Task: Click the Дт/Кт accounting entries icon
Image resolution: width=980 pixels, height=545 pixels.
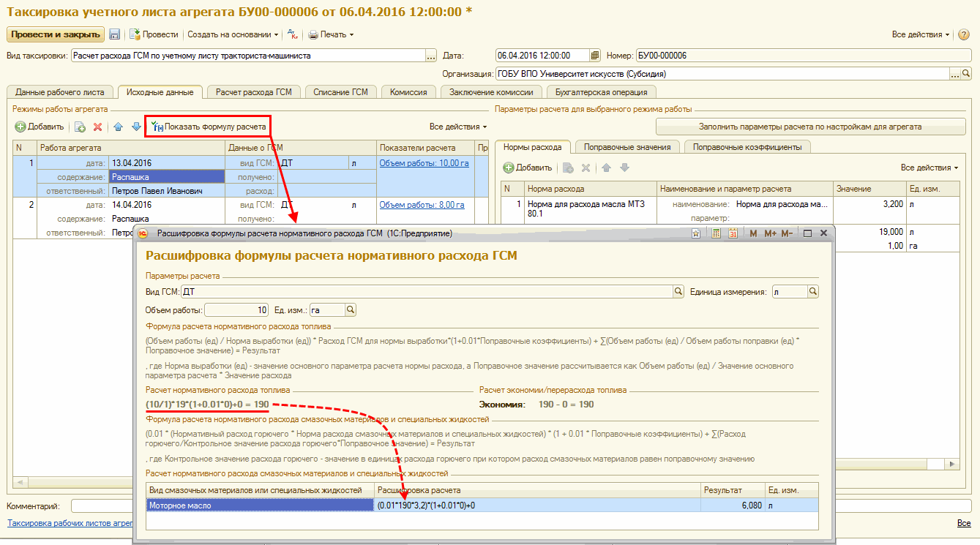Action: pos(293,34)
